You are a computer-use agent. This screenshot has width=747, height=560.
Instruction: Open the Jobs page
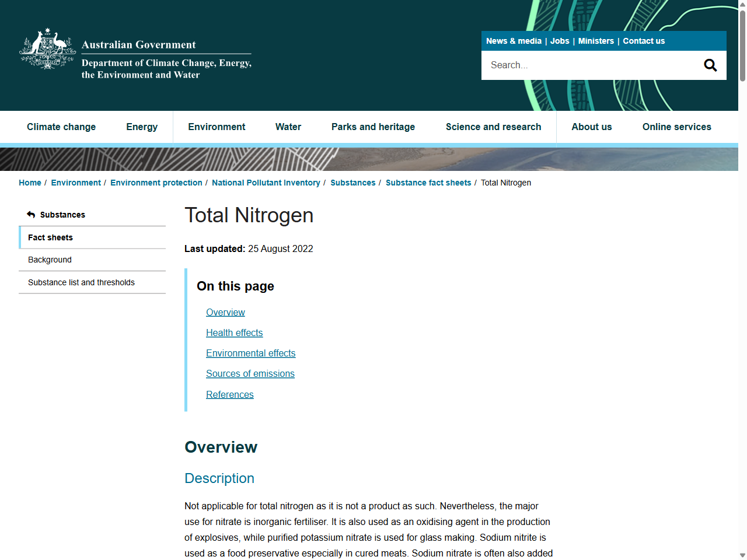pos(559,41)
